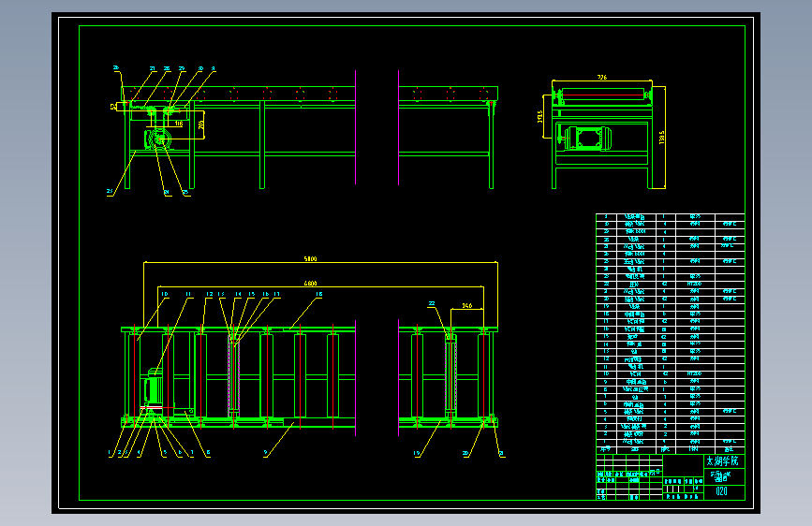This screenshot has width=812, height=526.
Task: Select the 726 width dimension above the side view
Action: click(x=602, y=77)
